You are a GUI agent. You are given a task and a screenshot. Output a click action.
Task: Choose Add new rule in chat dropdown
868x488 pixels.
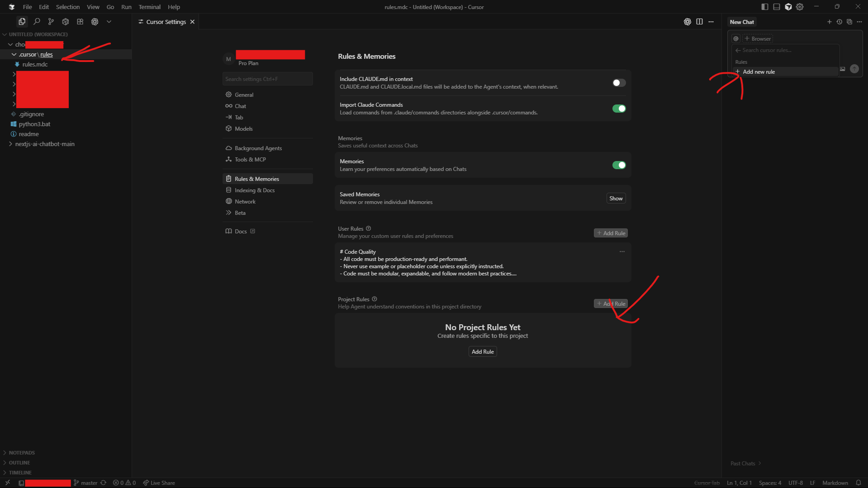point(785,71)
